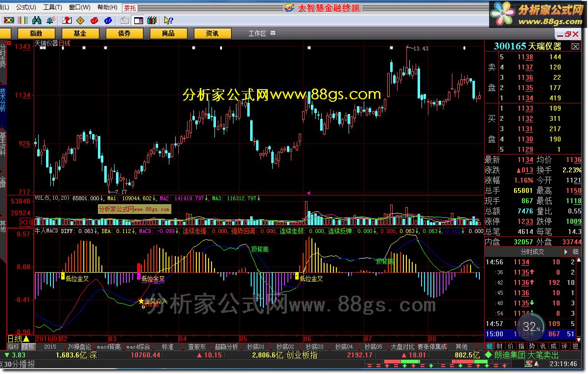Click the 指数 category button
The height and width of the screenshot is (374, 588).
coord(36,33)
